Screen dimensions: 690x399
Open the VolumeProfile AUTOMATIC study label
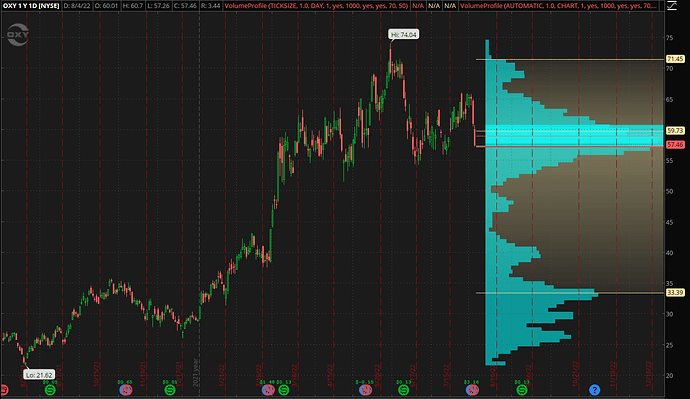559,6
